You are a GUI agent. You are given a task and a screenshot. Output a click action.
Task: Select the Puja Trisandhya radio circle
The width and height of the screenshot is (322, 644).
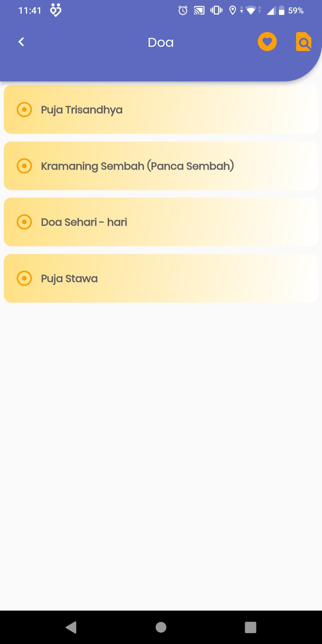tap(24, 109)
